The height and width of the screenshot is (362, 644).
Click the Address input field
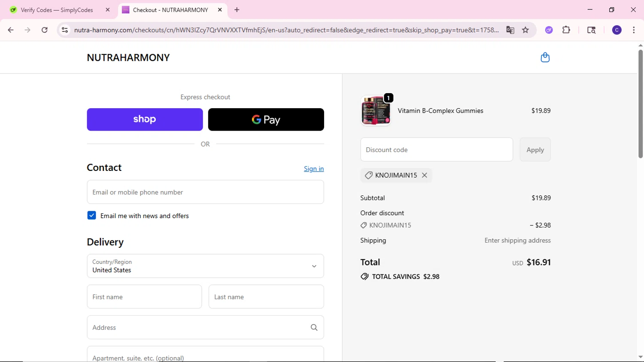click(x=205, y=327)
